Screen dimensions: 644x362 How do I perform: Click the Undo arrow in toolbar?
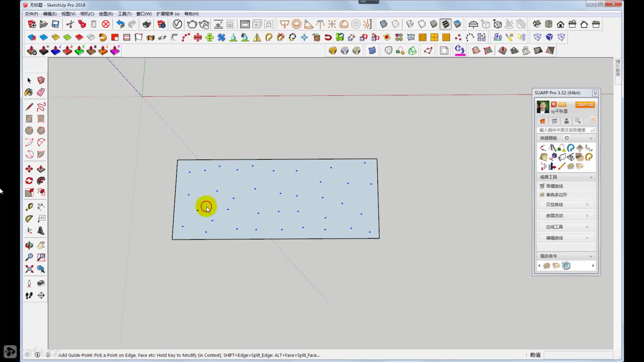120,24
